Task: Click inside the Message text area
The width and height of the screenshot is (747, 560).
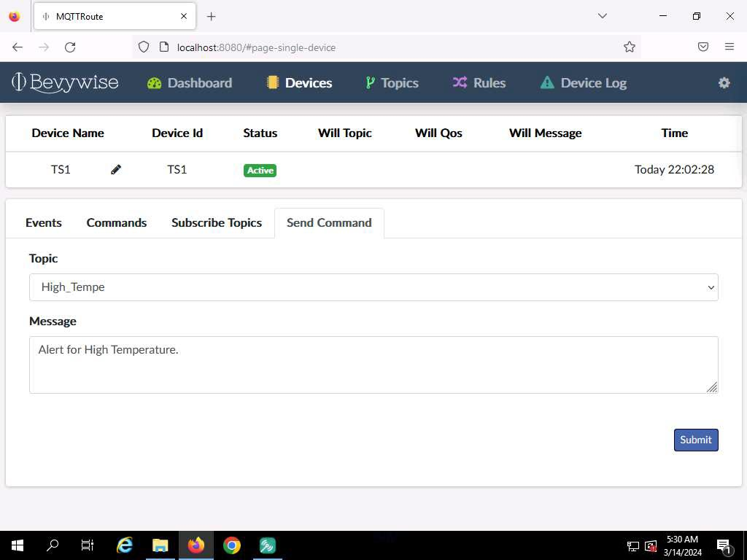Action: 373,365
